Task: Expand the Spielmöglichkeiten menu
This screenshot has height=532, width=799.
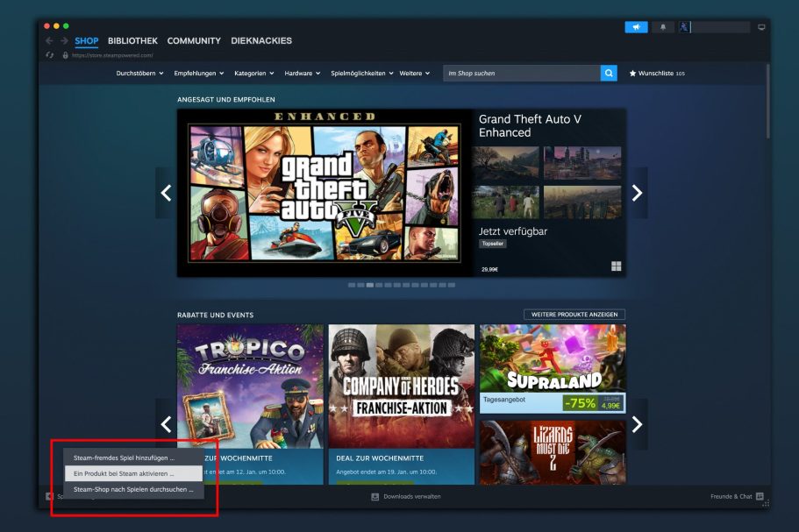Action: (362, 74)
